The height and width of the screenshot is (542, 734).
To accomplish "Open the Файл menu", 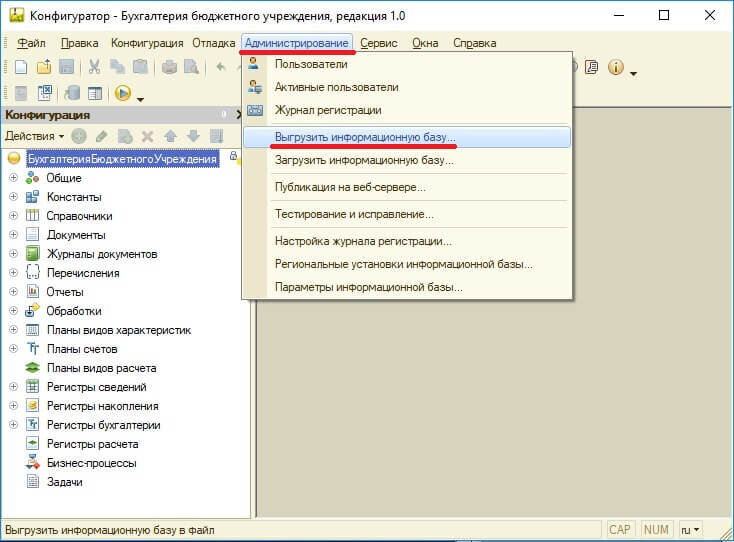I will (31, 43).
